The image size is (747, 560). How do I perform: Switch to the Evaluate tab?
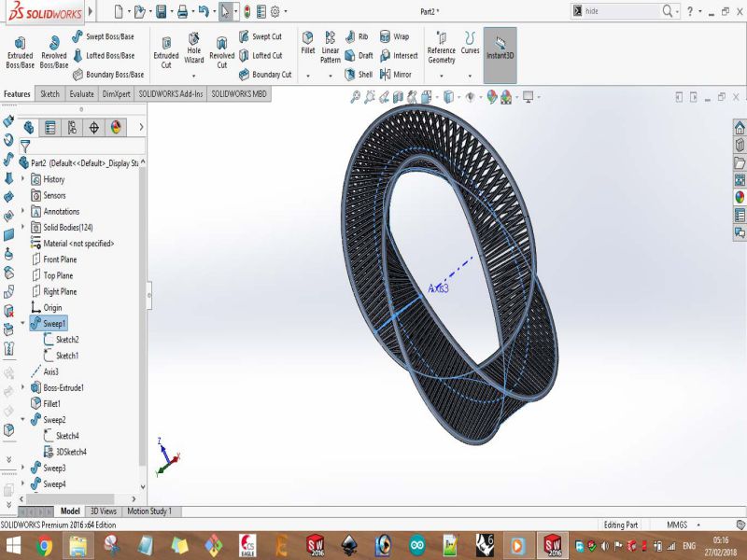[81, 94]
